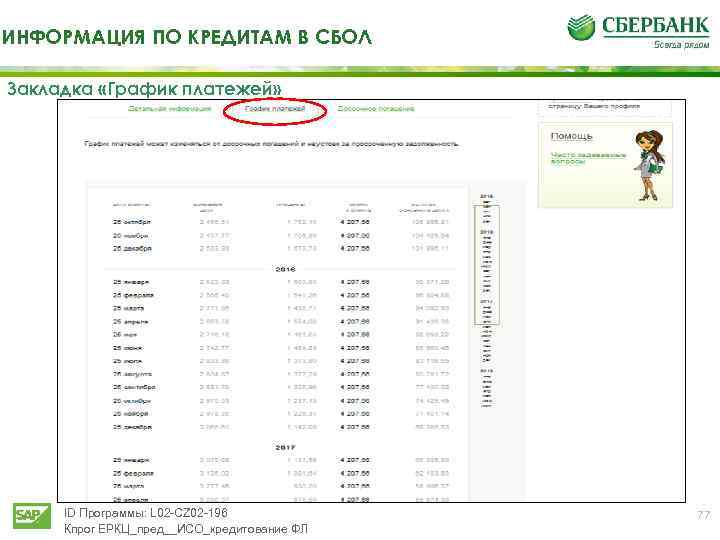Jump to 2016 in the mini year navigator
The height and width of the screenshot is (540, 720).
(486, 232)
